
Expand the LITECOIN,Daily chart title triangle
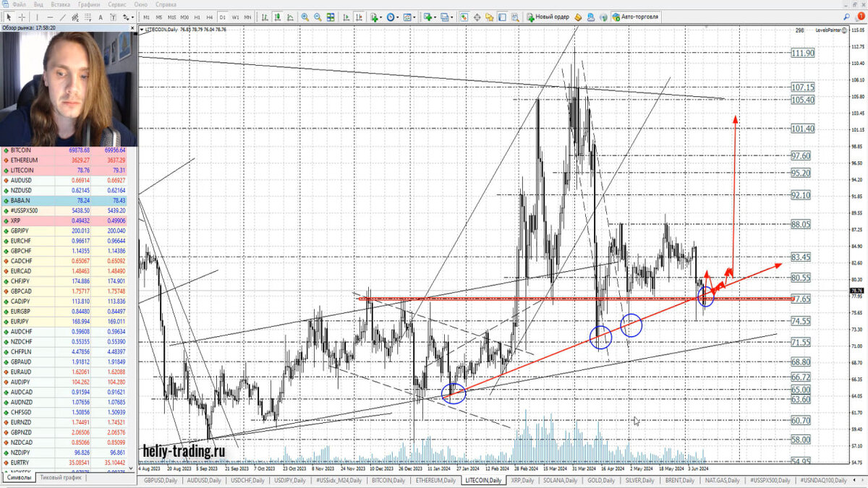142,30
